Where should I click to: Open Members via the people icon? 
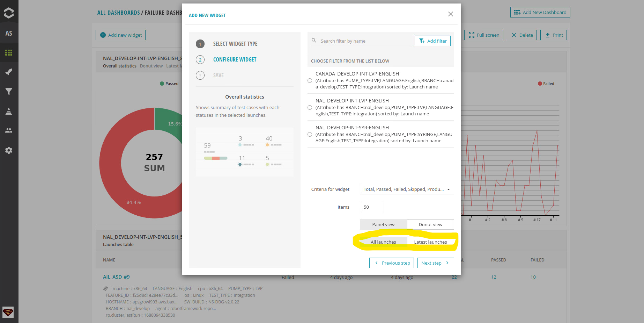[x=9, y=130]
